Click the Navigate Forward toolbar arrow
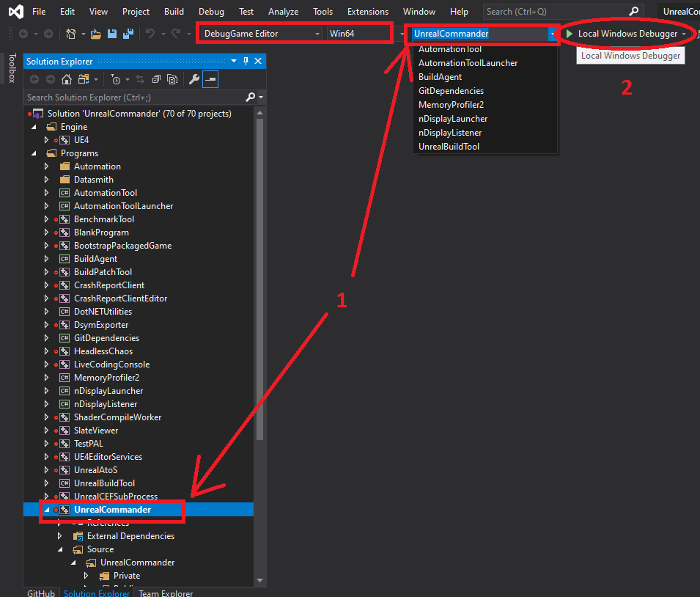The width and height of the screenshot is (700, 597). pyautogui.click(x=48, y=34)
